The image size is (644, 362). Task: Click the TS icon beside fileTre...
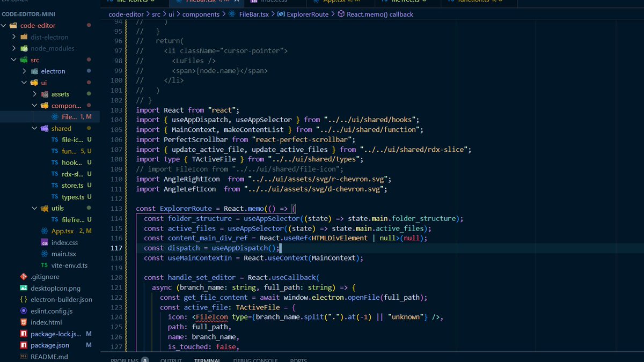pos(55,220)
